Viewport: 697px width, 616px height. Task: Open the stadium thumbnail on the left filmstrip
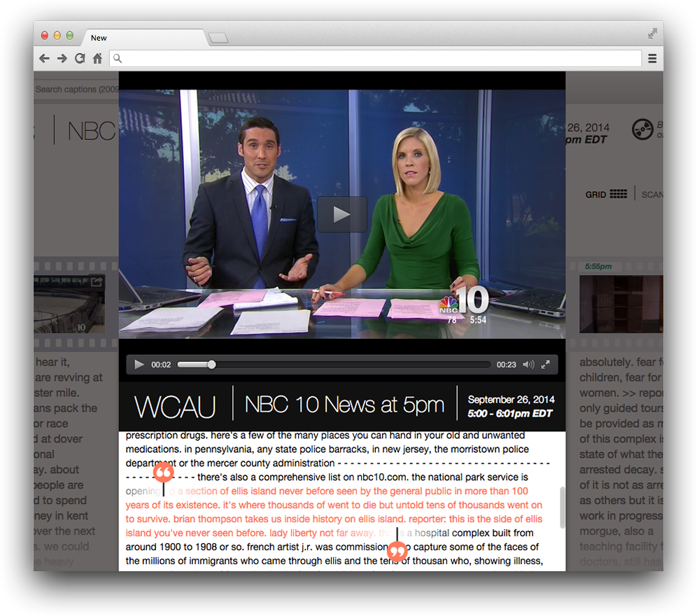(69, 304)
